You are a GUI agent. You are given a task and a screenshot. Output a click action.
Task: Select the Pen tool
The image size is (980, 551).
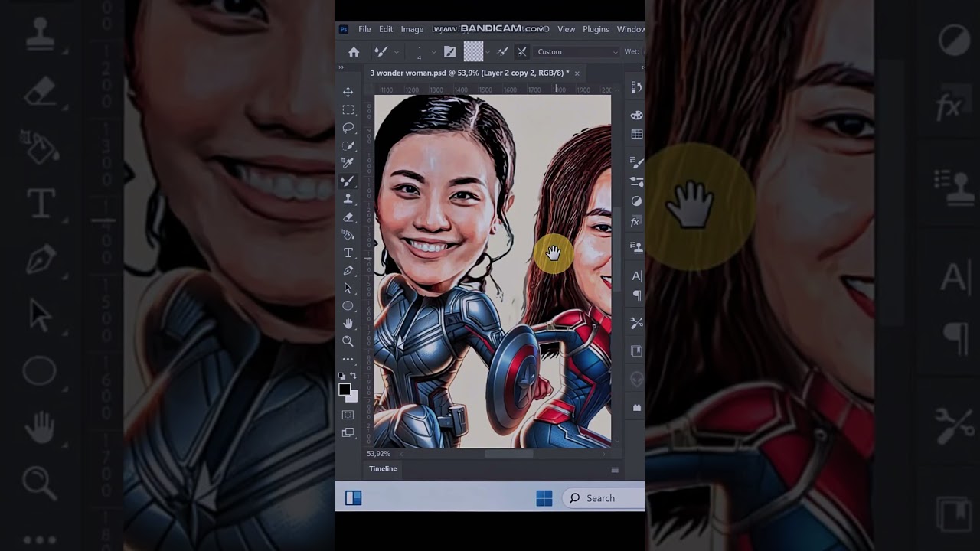coord(348,270)
